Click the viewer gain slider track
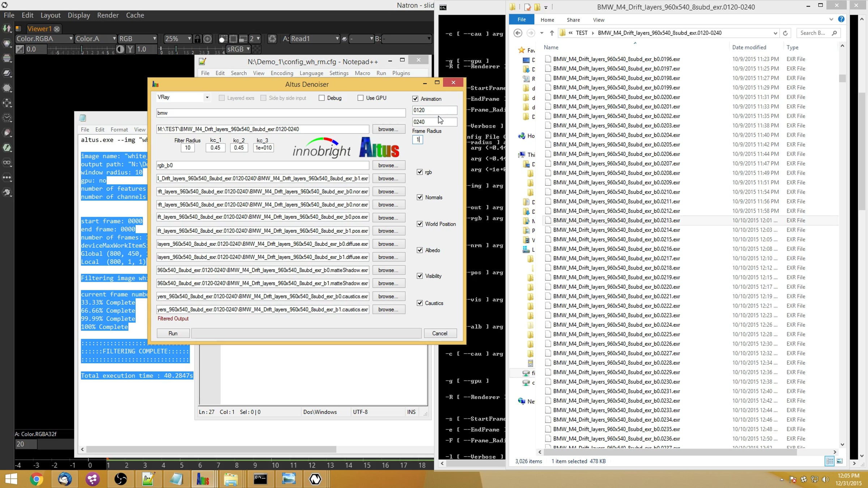The image size is (868, 488). 81,50
